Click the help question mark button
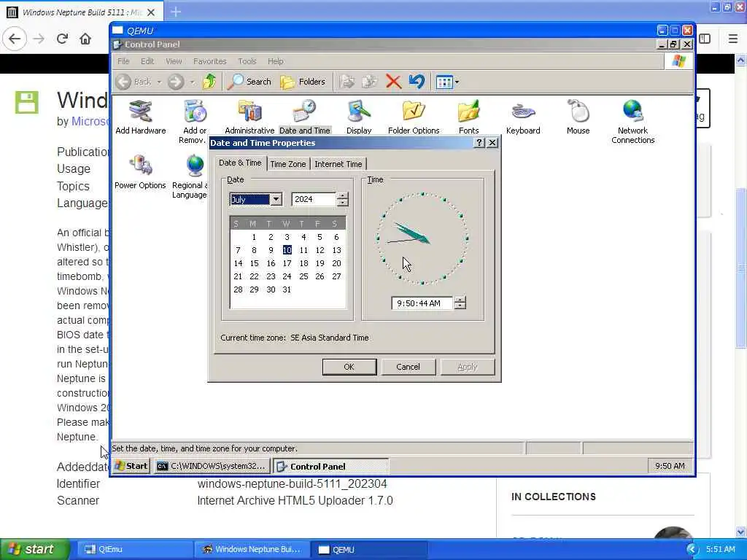Image resolution: width=747 pixels, height=560 pixels. coord(480,143)
